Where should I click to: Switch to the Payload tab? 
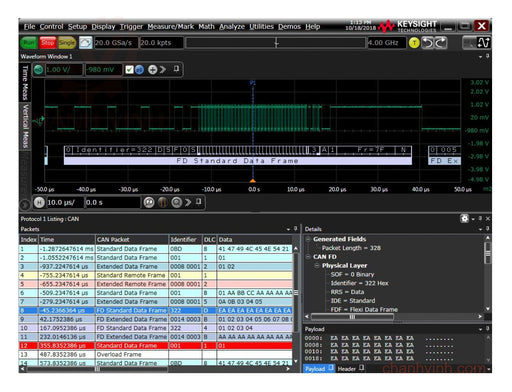tap(318, 369)
